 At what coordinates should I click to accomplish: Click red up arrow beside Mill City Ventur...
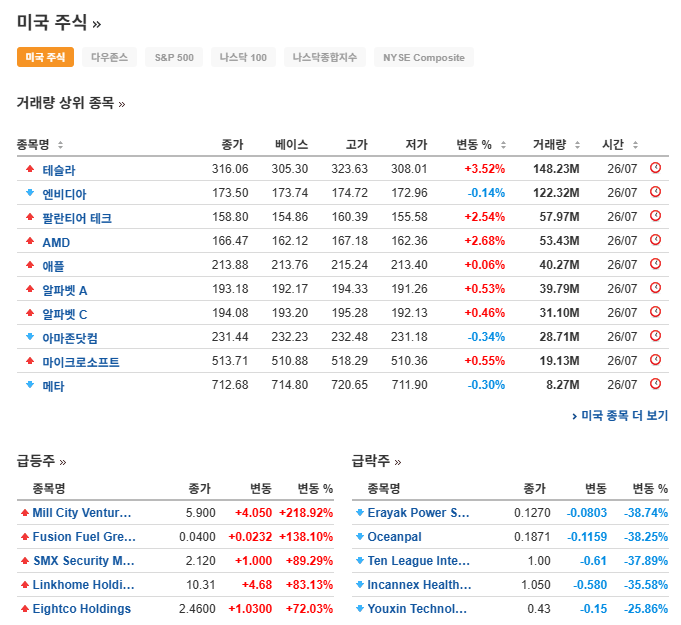click(x=25, y=513)
